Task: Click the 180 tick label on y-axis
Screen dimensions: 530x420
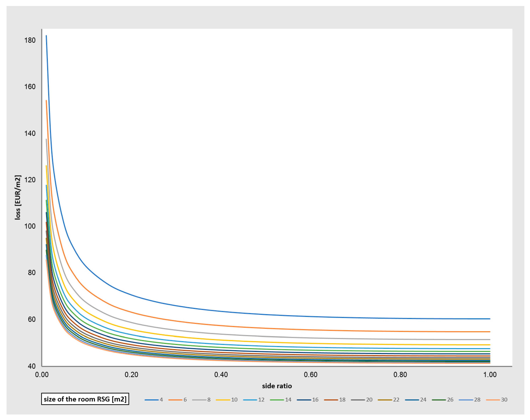Action: pyautogui.click(x=30, y=40)
